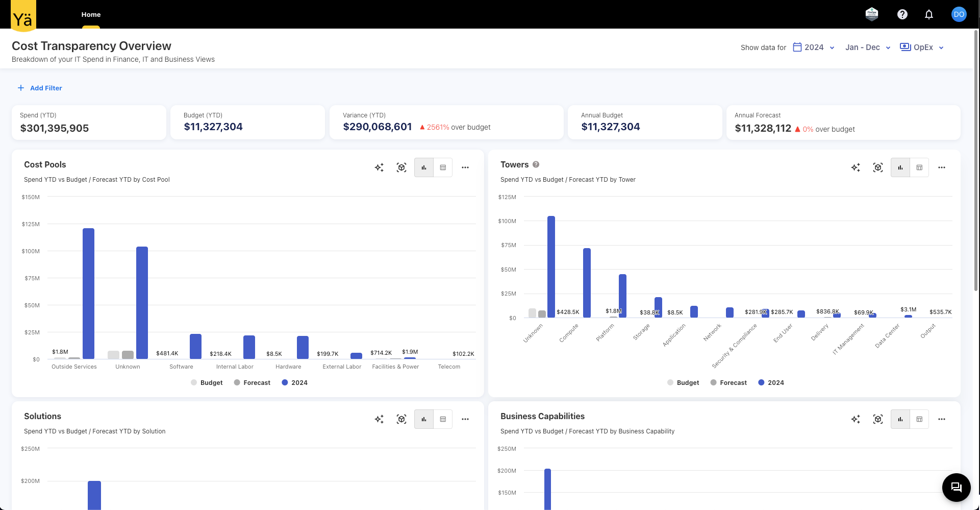Toggle the 2024 series in Cost Pools legend

click(294, 382)
